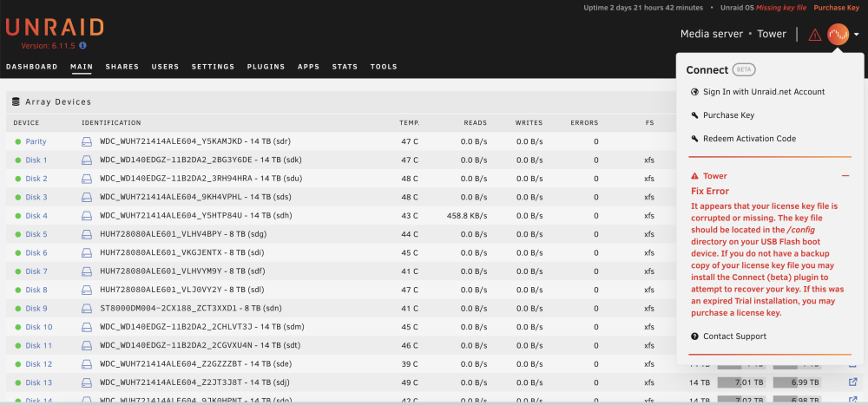This screenshot has height=405, width=868.
Task: Click the drive icon for Disk 9
Action: tap(86, 308)
